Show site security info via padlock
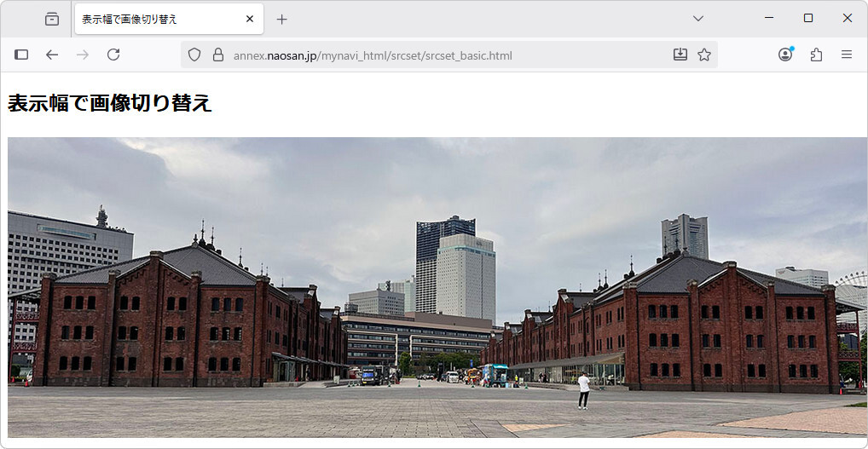This screenshot has height=449, width=868. pos(217,55)
